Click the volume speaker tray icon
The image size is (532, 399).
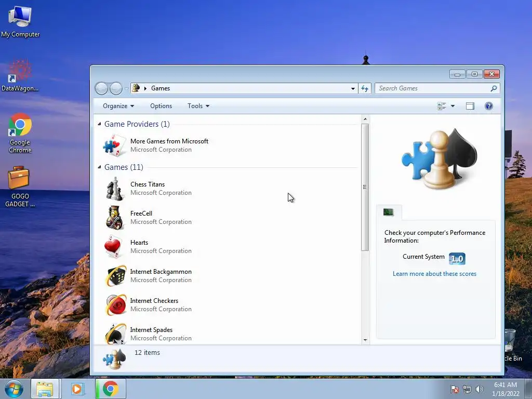click(x=480, y=389)
